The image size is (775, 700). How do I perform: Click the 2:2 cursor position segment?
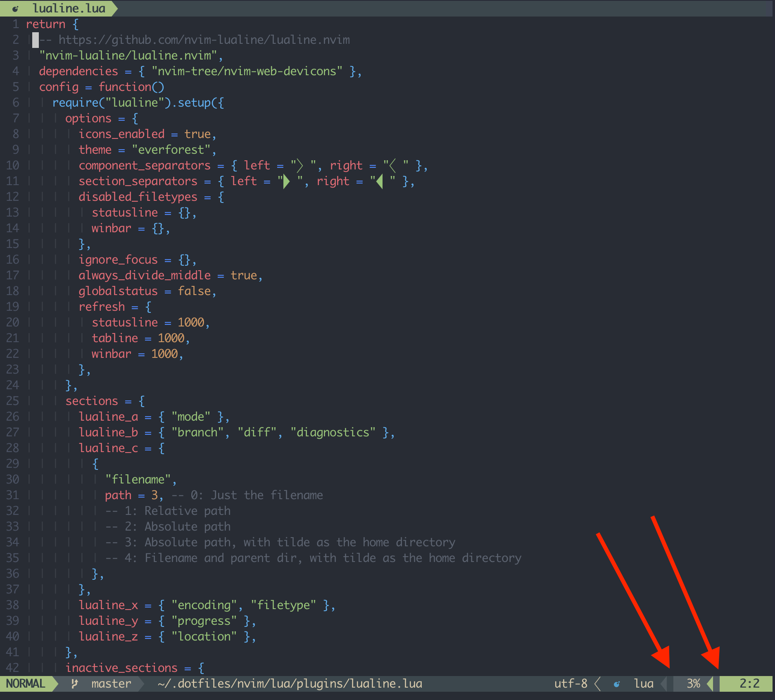749,684
